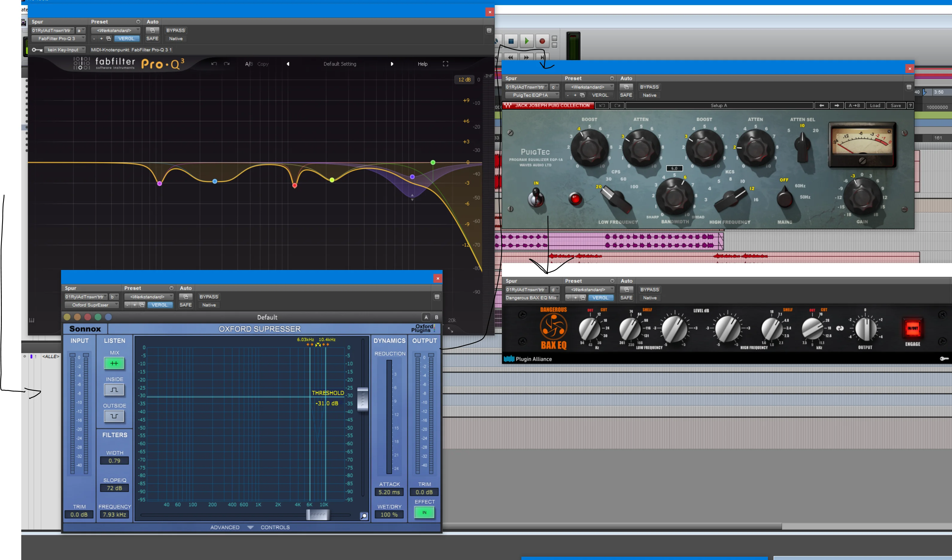Start transport playback with Play button
The width and height of the screenshot is (952, 560).
click(527, 41)
